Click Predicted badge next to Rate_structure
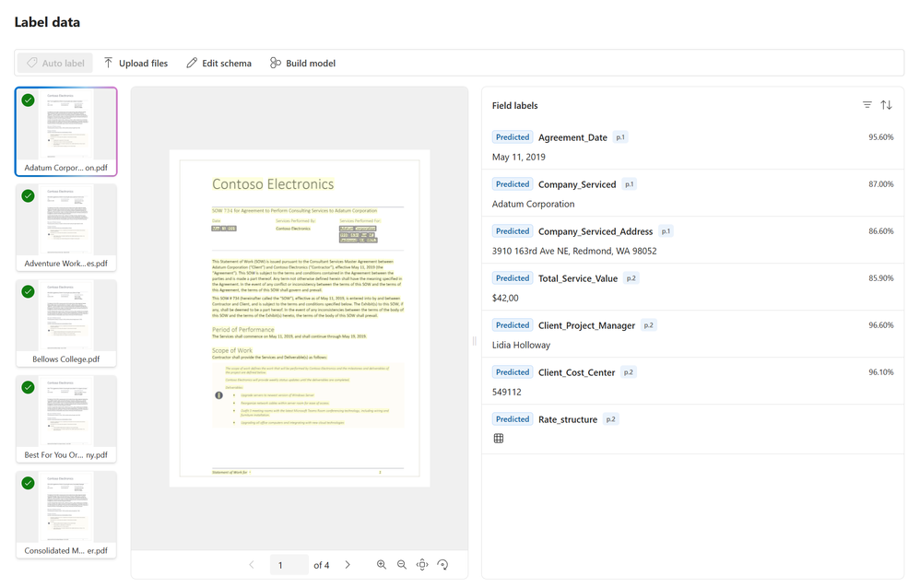The width and height of the screenshot is (920, 588). (513, 418)
